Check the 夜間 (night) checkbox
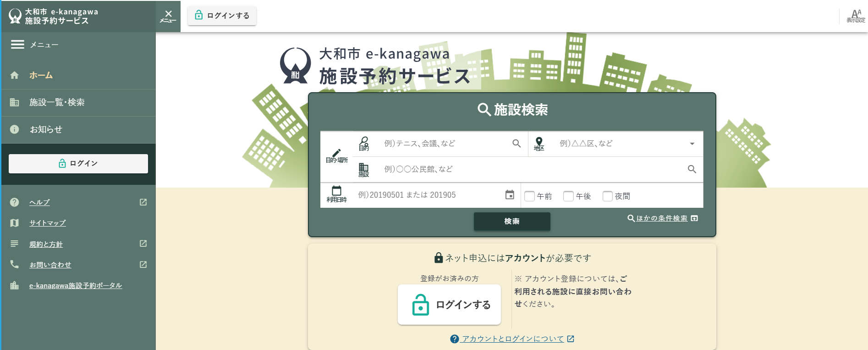This screenshot has width=868, height=350. coord(608,196)
